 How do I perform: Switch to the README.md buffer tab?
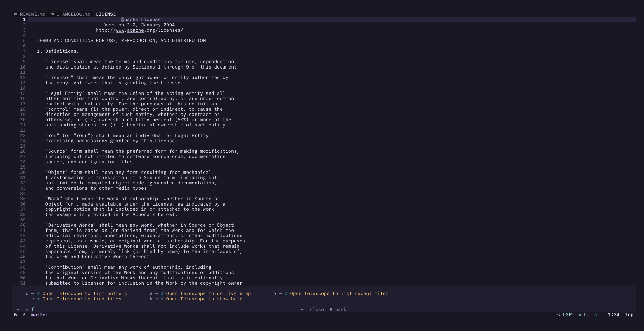33,14
